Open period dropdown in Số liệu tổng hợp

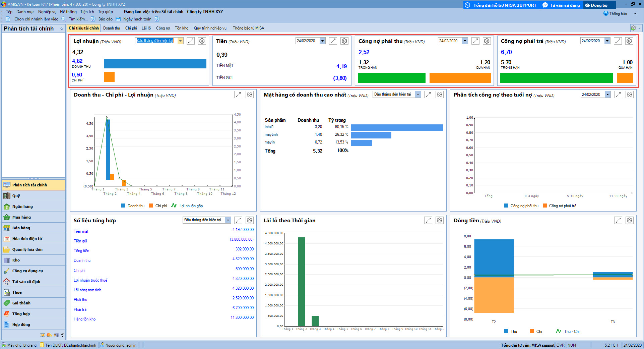click(228, 220)
